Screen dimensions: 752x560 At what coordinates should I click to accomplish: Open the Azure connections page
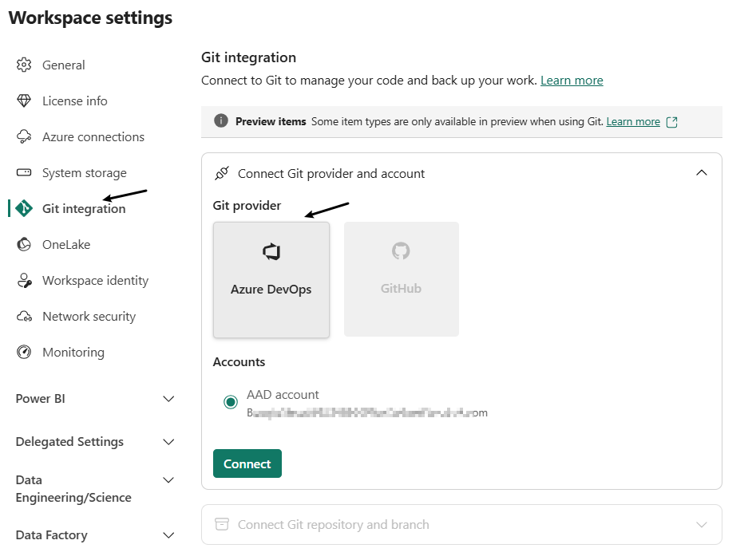(93, 136)
